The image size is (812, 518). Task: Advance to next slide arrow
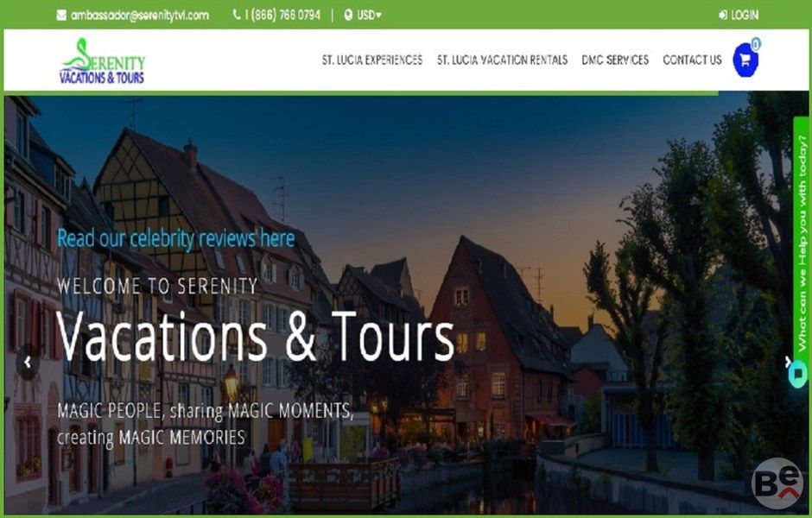788,361
